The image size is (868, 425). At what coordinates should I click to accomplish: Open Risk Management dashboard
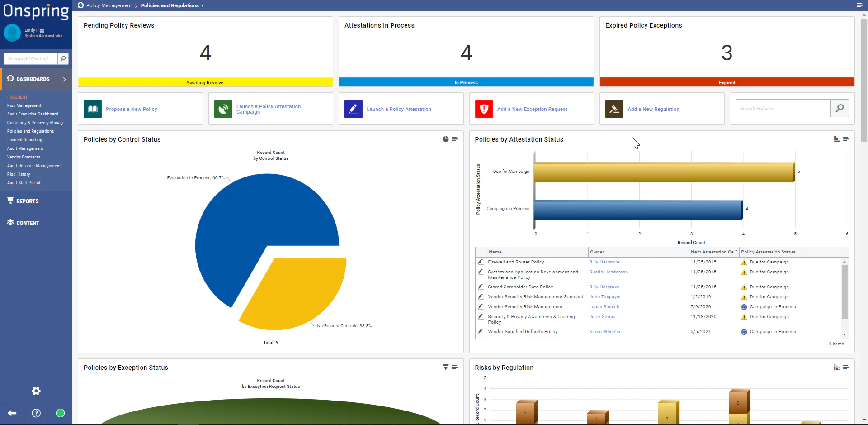[x=24, y=105]
